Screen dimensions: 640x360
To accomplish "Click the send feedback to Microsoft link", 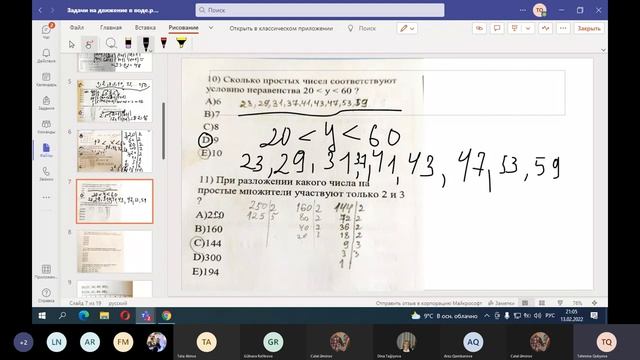I will (x=429, y=303).
